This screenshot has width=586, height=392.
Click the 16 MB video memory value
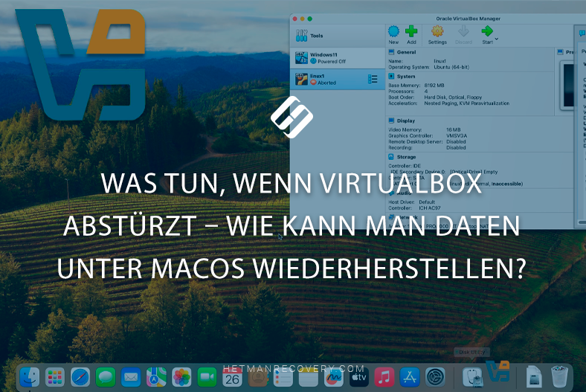pyautogui.click(x=454, y=129)
